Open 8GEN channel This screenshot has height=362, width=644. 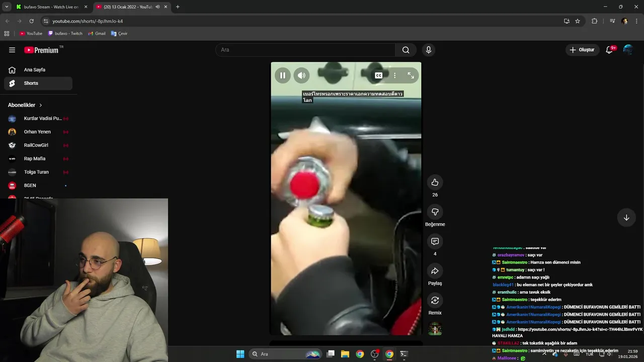(x=38, y=186)
